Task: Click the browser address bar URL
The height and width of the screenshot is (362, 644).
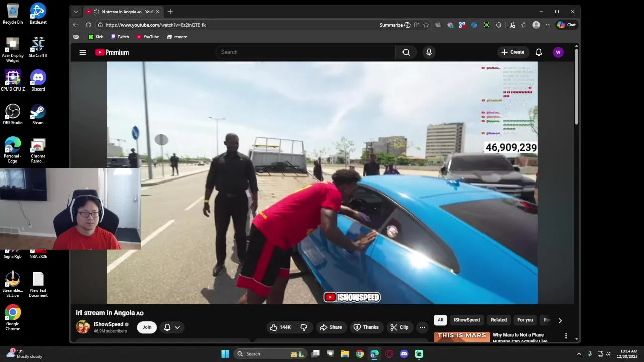Action: pyautogui.click(x=155, y=25)
